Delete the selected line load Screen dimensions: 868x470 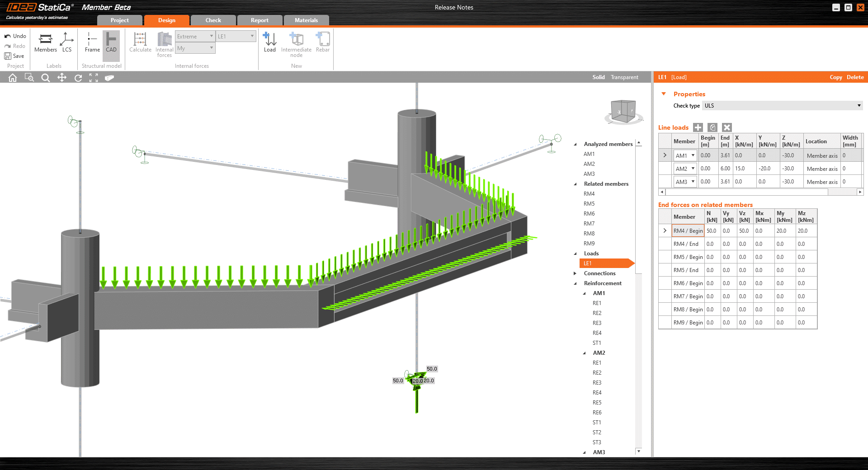(727, 127)
